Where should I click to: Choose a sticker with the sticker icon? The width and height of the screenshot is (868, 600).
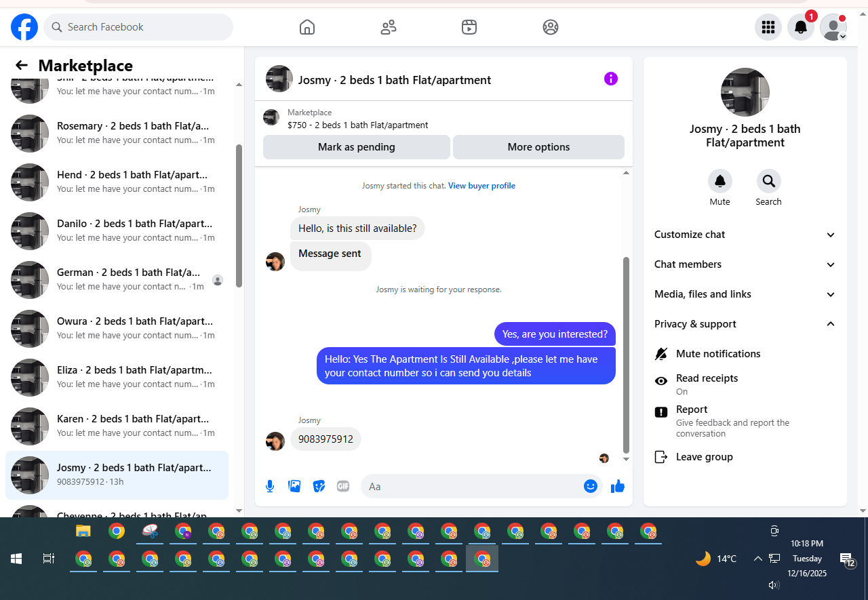tap(319, 486)
